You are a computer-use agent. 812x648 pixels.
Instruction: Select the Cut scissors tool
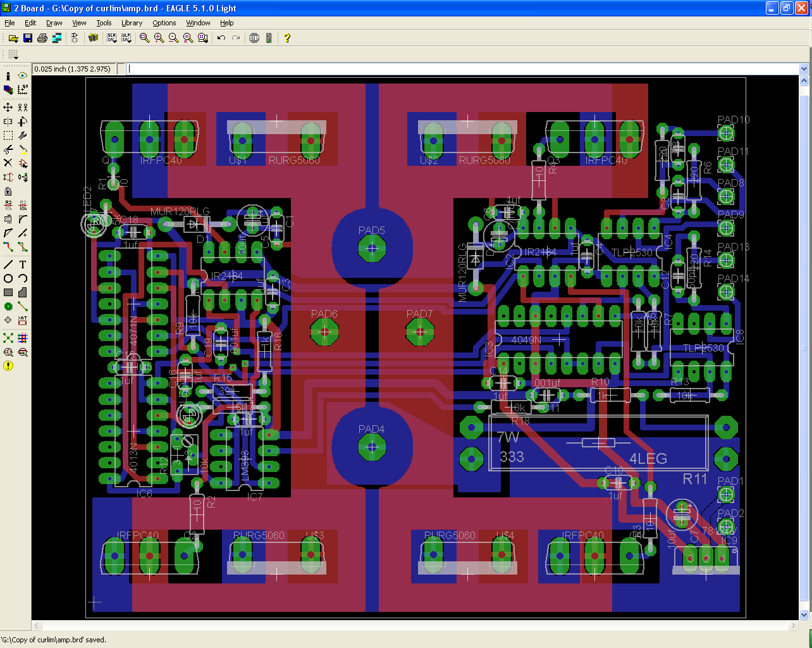[x=8, y=150]
